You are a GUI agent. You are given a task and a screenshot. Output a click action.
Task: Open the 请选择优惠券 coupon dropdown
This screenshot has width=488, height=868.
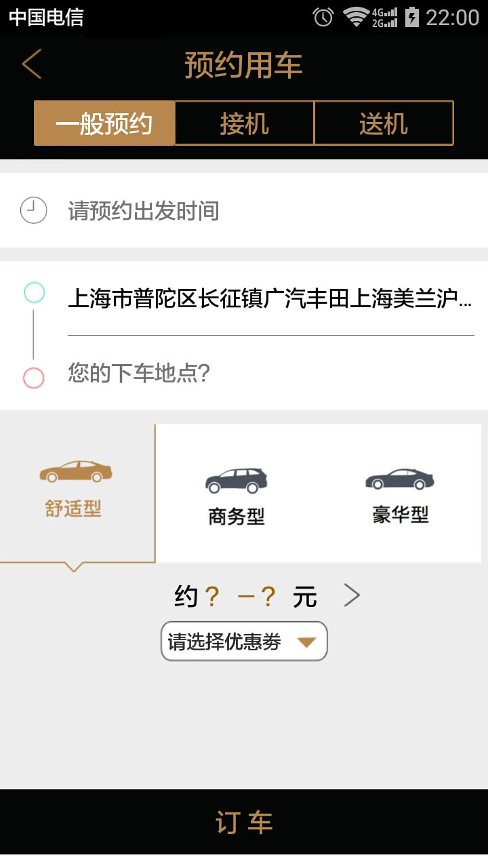pyautogui.click(x=225, y=642)
